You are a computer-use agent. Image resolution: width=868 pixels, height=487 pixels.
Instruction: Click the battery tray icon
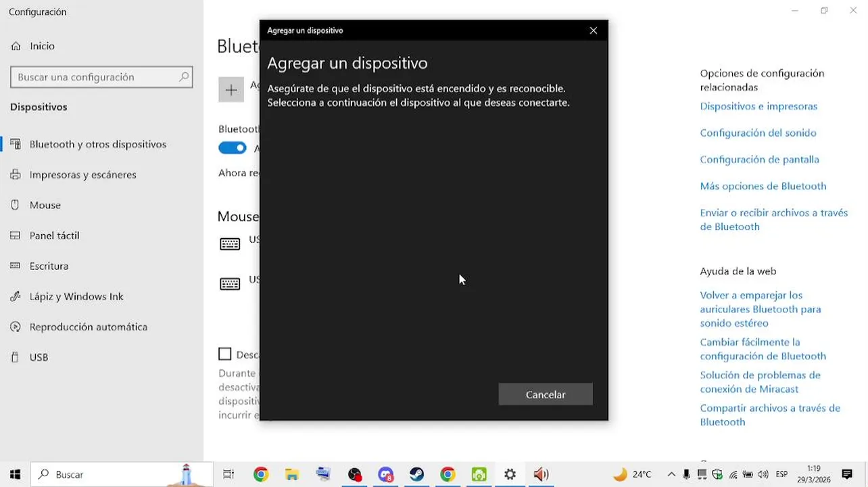point(748,474)
